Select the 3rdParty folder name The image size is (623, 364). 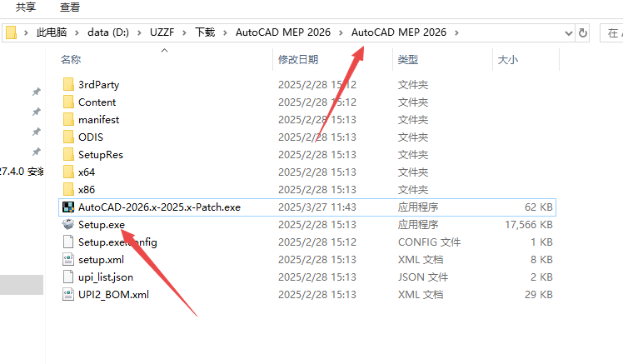click(98, 85)
